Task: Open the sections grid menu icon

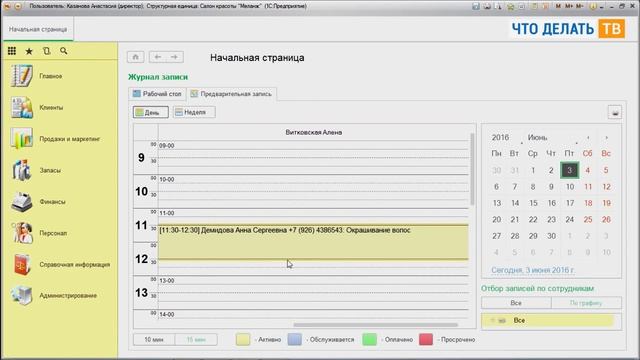Action: 12,51
